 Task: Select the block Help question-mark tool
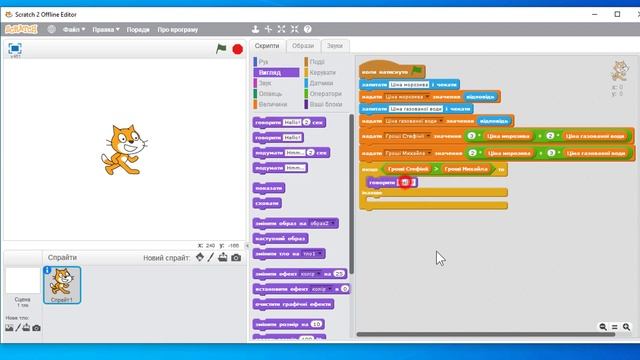tap(308, 29)
